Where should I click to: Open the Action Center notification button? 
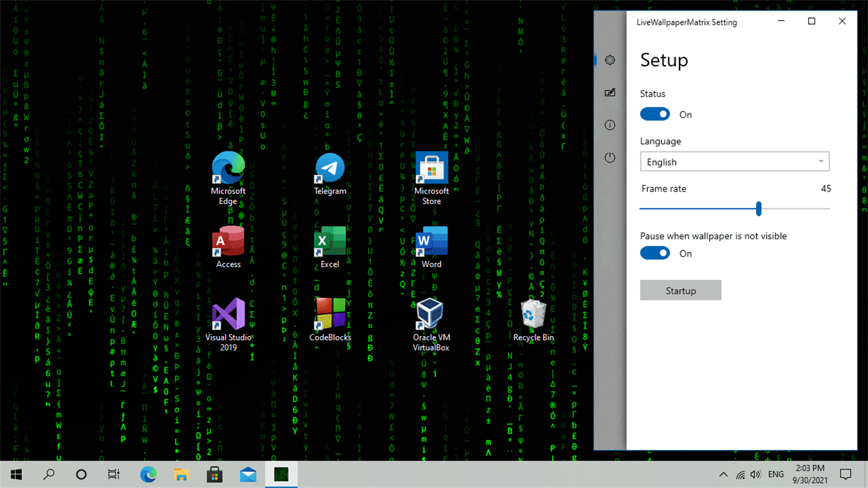[846, 474]
